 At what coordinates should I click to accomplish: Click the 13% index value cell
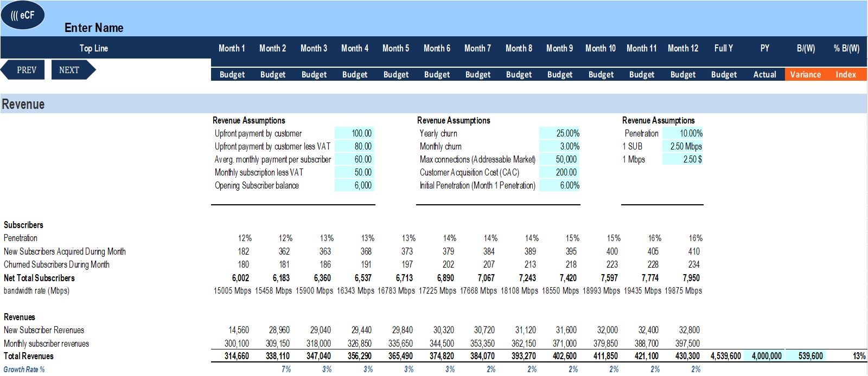point(859,356)
